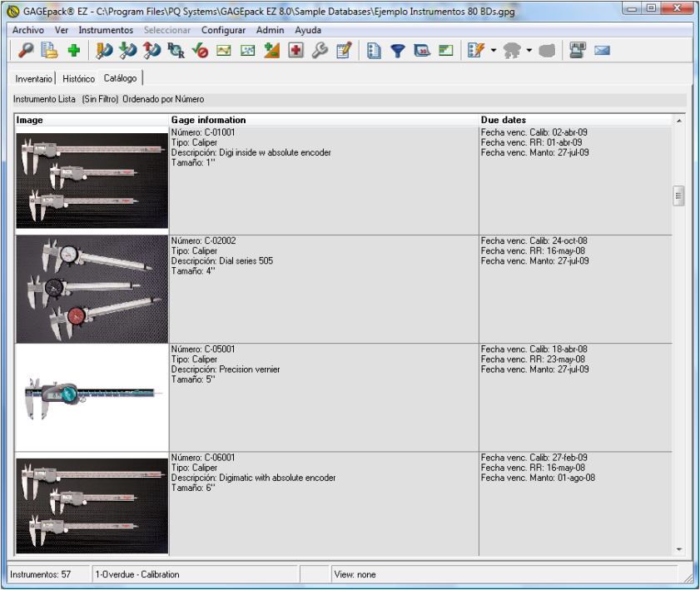Click the blue funnel filter icon
700x590 pixels.
(397, 51)
